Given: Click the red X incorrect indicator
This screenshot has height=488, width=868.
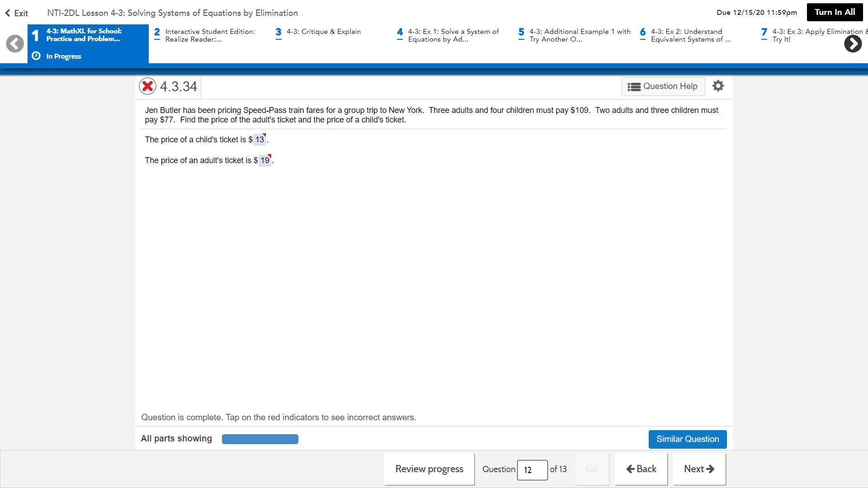Looking at the screenshot, I should [147, 86].
